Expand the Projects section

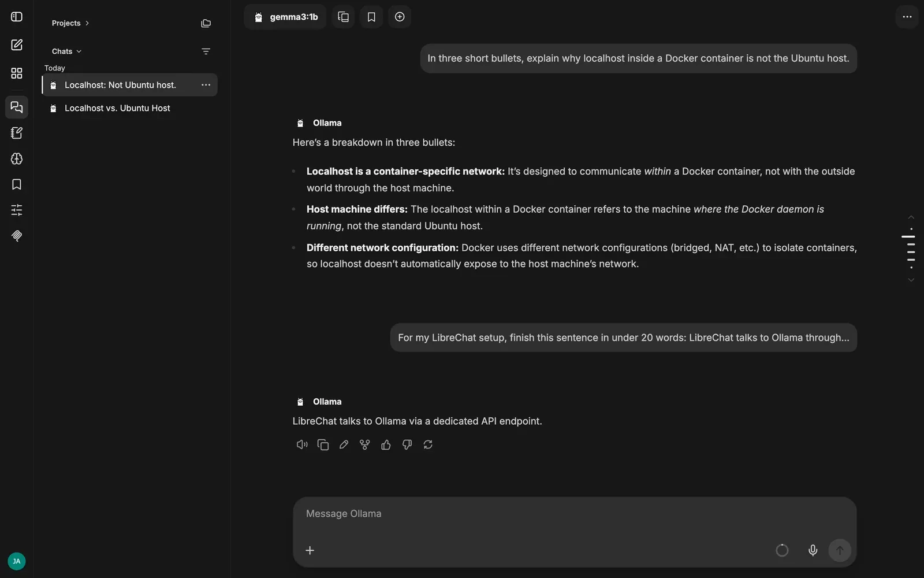click(70, 23)
